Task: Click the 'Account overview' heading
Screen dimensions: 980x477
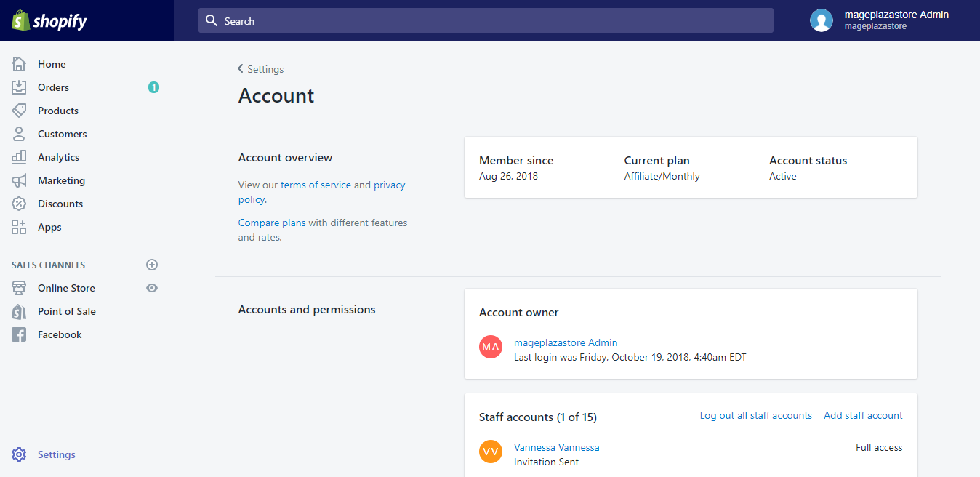Action: (x=285, y=157)
